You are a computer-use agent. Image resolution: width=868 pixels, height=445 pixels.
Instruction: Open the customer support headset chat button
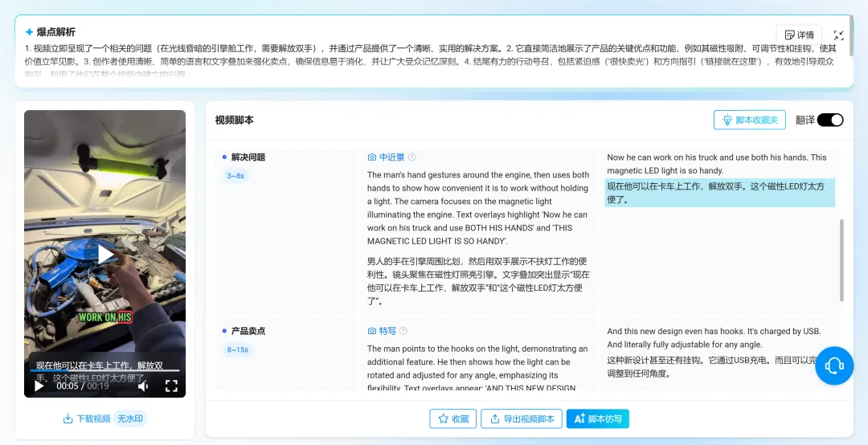[834, 366]
